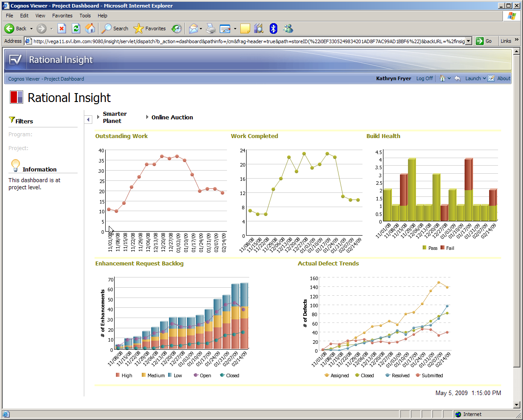The image size is (523, 420).
Task: Open the Mail button dropdown arrow
Action: click(201, 29)
